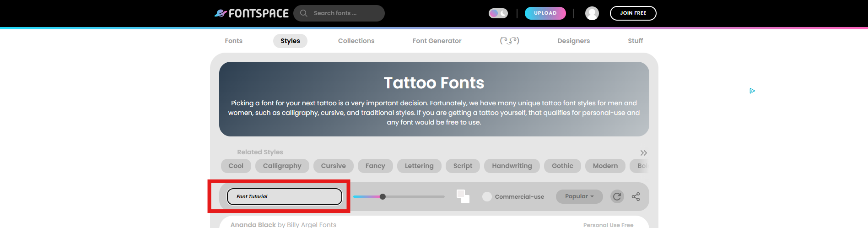Go to the Collections tab
The height and width of the screenshot is (228, 868).
point(356,41)
